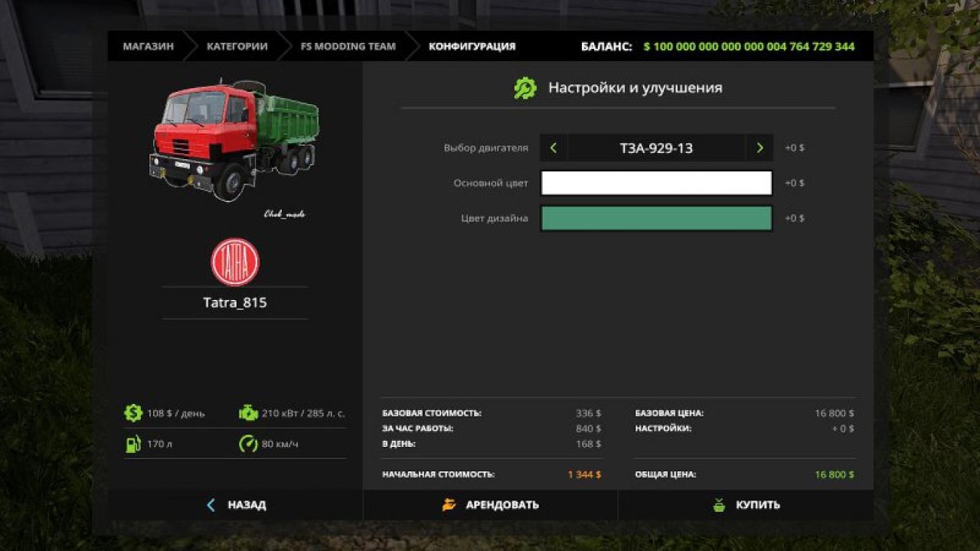
Task: Click the +0 $ price beside engine selection
Action: click(795, 148)
